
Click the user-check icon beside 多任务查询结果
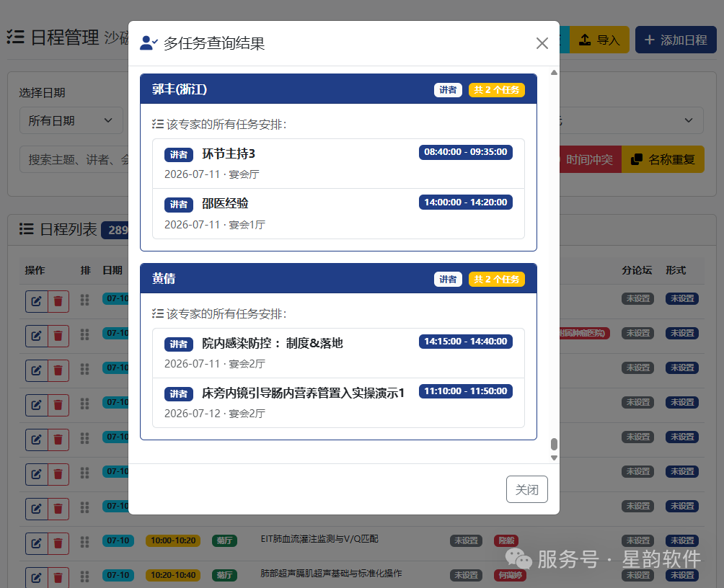(x=149, y=43)
